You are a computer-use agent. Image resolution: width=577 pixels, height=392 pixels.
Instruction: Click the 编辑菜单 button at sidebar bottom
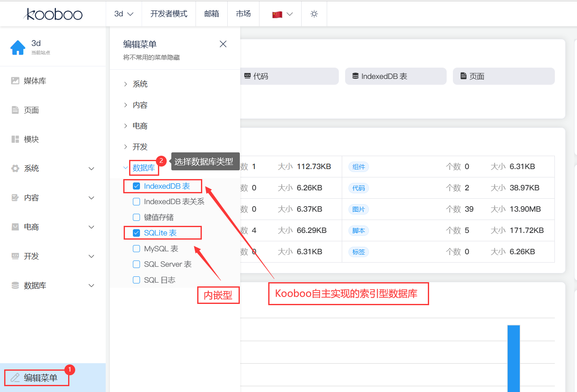tap(53, 377)
